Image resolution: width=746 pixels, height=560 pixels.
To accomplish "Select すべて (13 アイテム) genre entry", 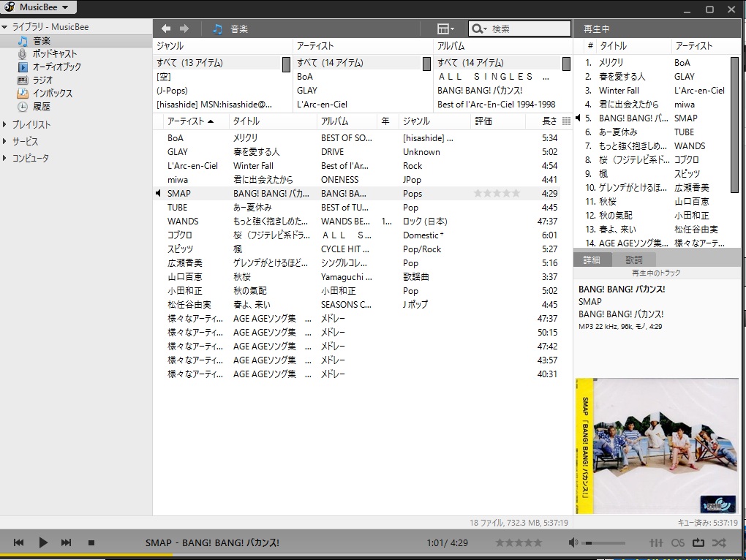I will tap(189, 63).
